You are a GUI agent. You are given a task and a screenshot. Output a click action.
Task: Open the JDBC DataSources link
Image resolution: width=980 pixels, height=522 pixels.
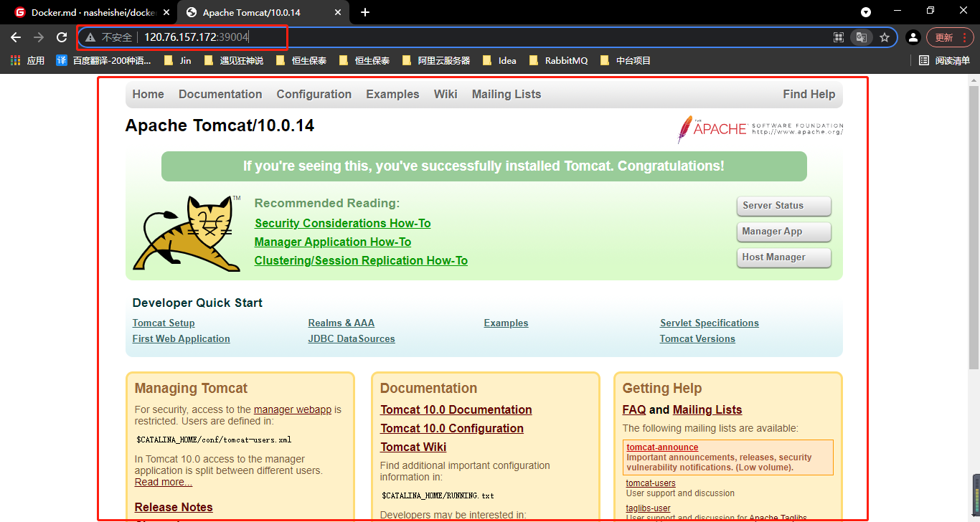352,339
